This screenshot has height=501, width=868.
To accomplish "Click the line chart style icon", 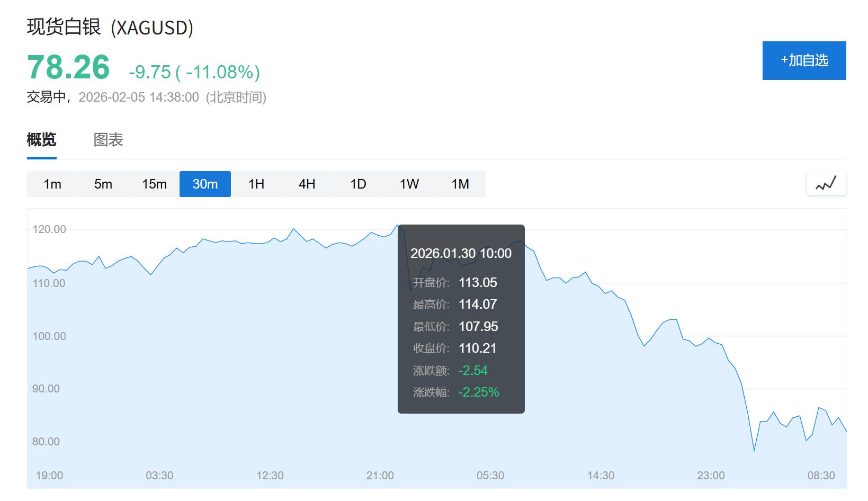I will pos(826,183).
